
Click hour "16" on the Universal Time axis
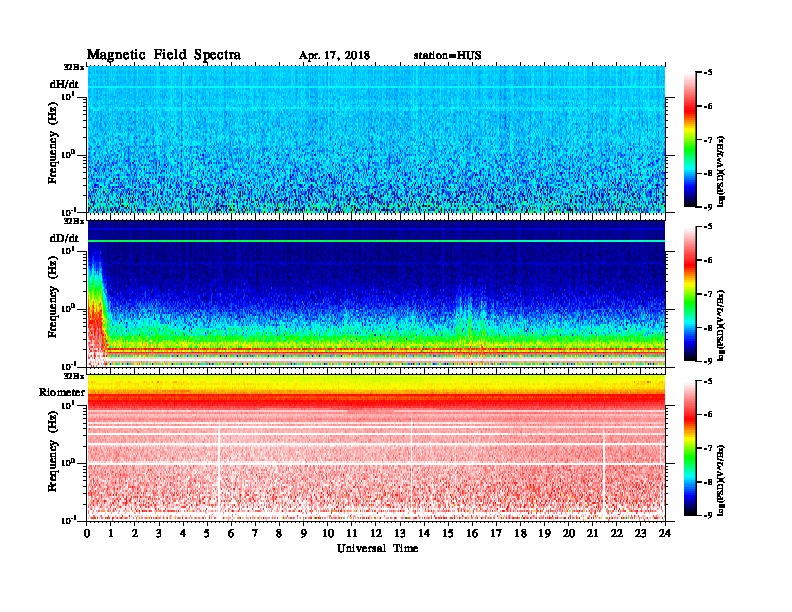pyautogui.click(x=472, y=534)
